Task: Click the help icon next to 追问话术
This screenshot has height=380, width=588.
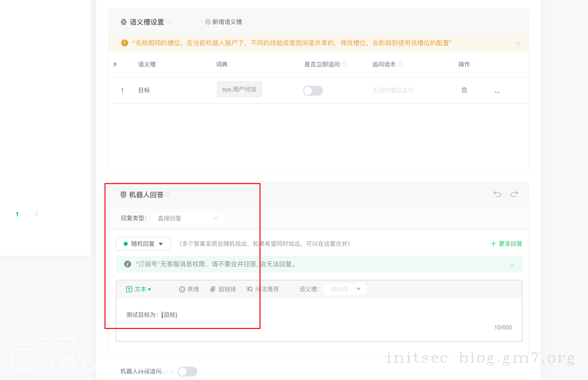Action: click(400, 64)
